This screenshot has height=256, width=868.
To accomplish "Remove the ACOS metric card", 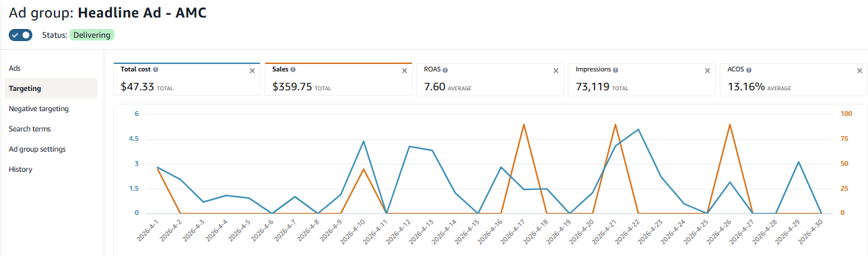I will [x=859, y=71].
